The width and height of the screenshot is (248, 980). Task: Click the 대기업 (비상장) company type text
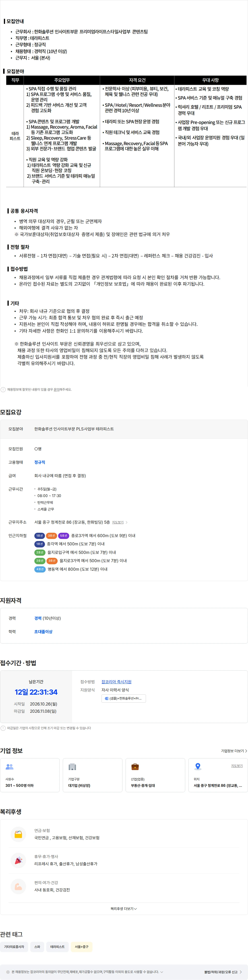[x=79, y=785]
